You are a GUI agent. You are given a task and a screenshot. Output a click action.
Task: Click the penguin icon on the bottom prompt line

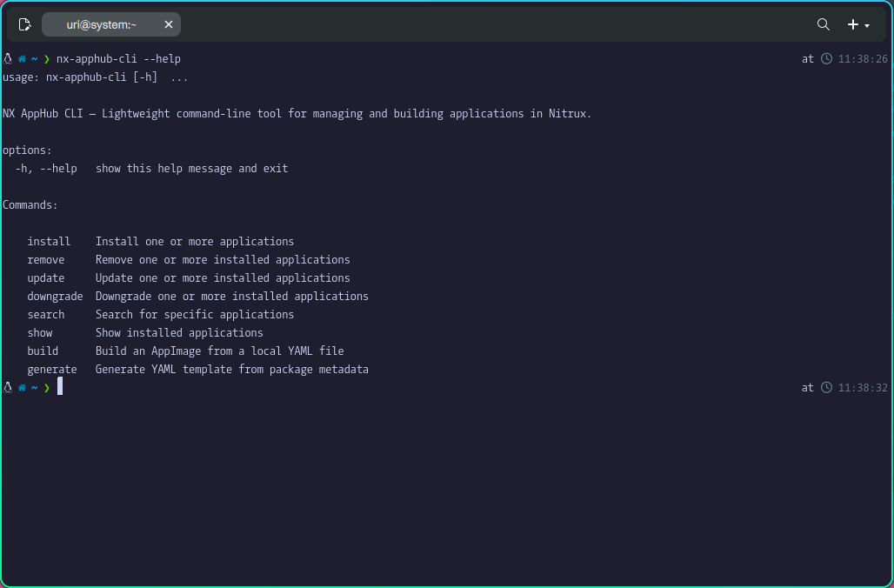point(8,388)
